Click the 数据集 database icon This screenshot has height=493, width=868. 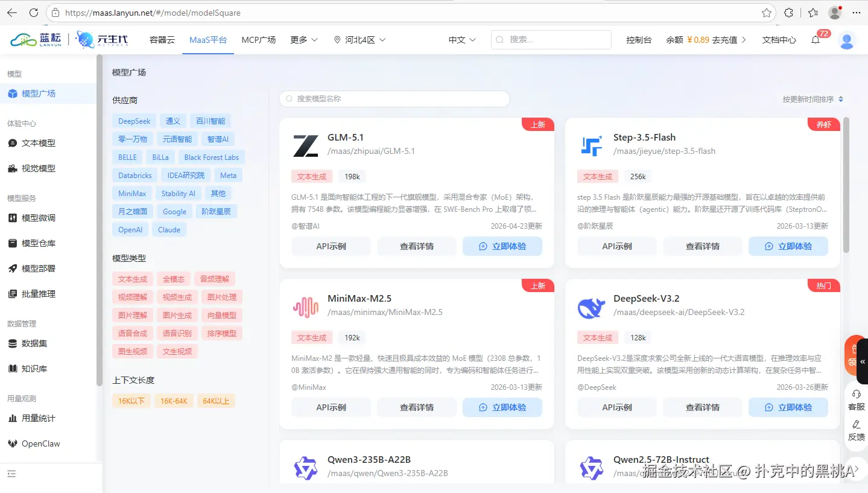click(12, 343)
